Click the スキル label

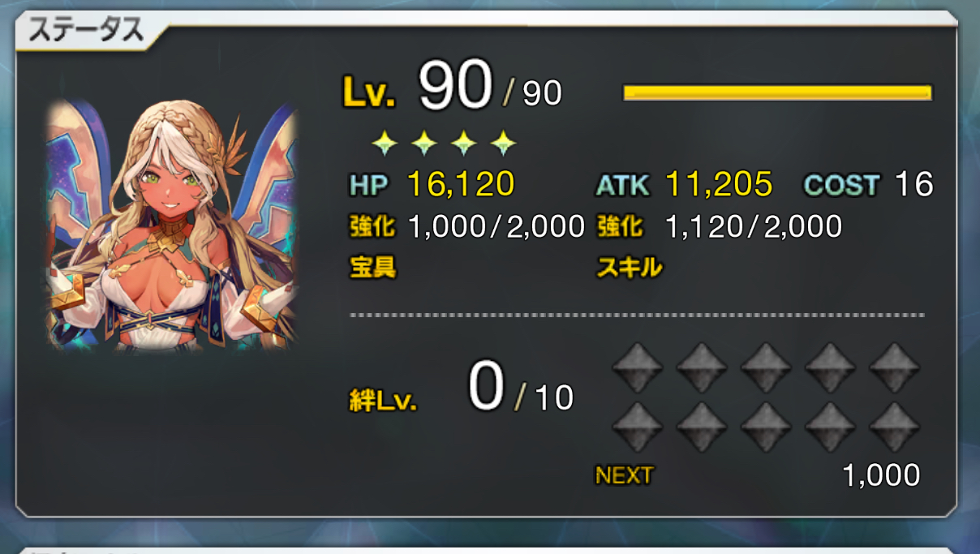[x=630, y=267]
